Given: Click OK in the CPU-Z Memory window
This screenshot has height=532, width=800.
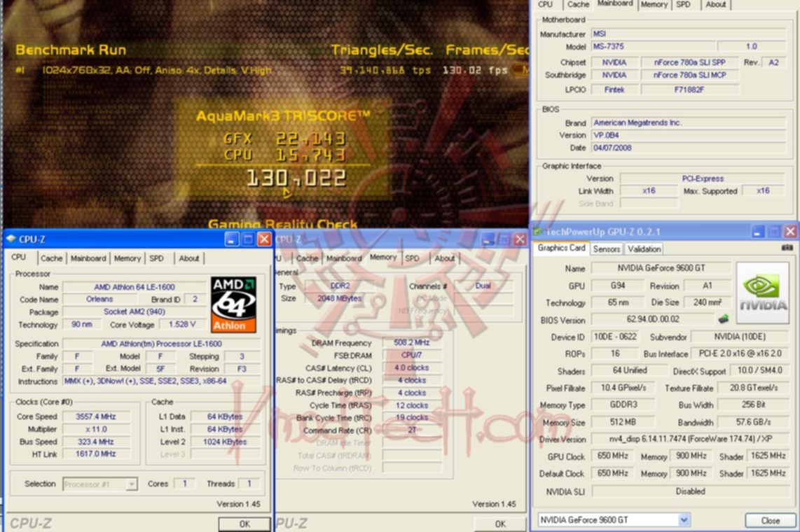Looking at the screenshot, I should point(500,524).
